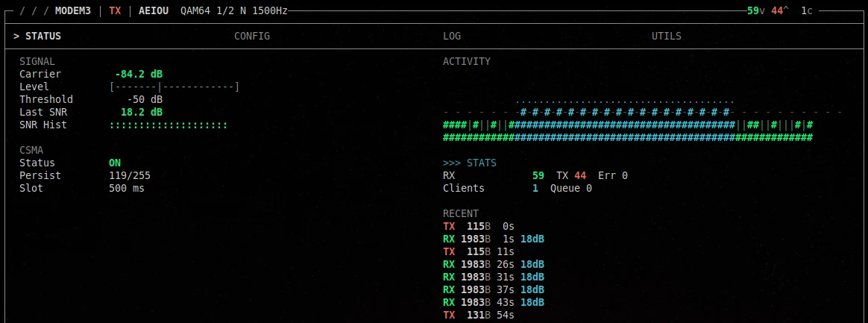Open the LOG tab

451,36
